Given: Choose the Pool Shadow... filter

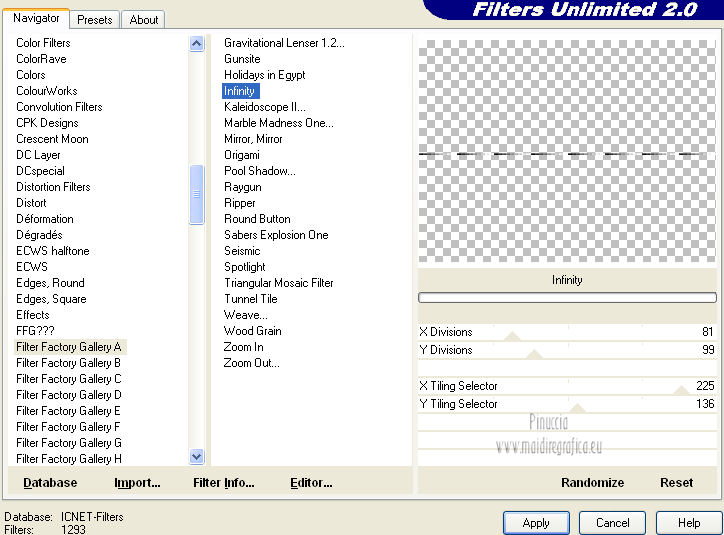Looking at the screenshot, I should pyautogui.click(x=260, y=171).
